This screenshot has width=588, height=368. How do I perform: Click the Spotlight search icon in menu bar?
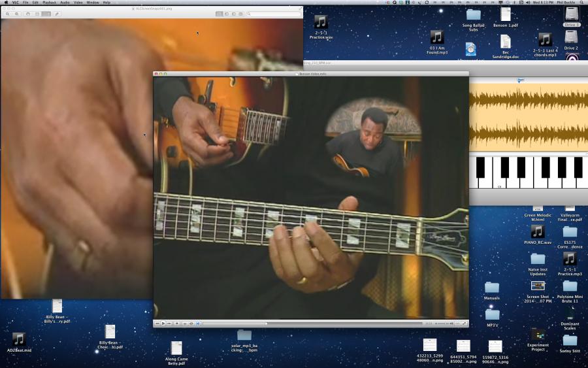click(x=581, y=2)
